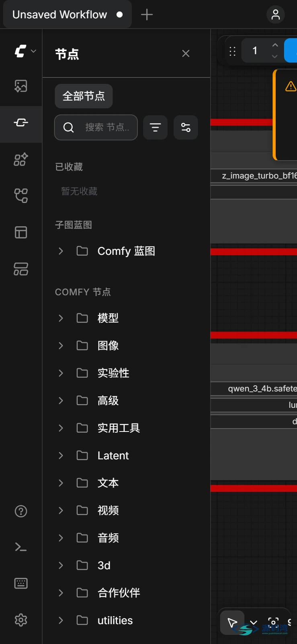The image size is (297, 644).
Task: Click the utilities folder row
Action: pyautogui.click(x=126, y=620)
